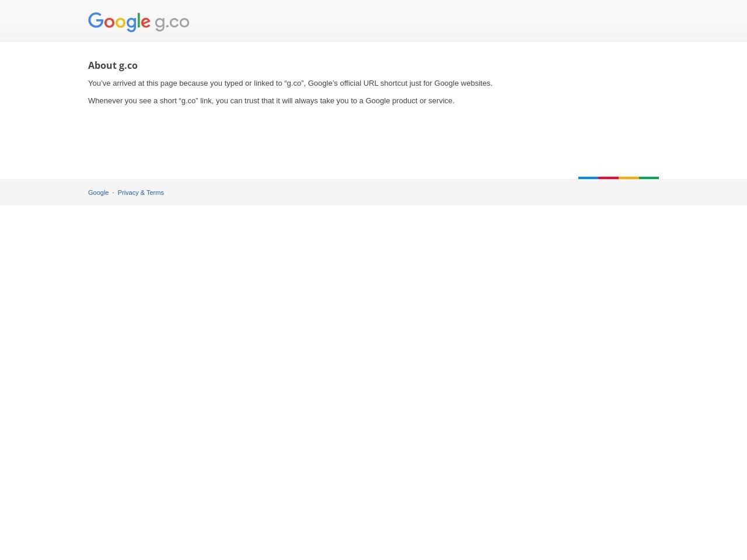Click the "About g.co" heading

tap(113, 65)
